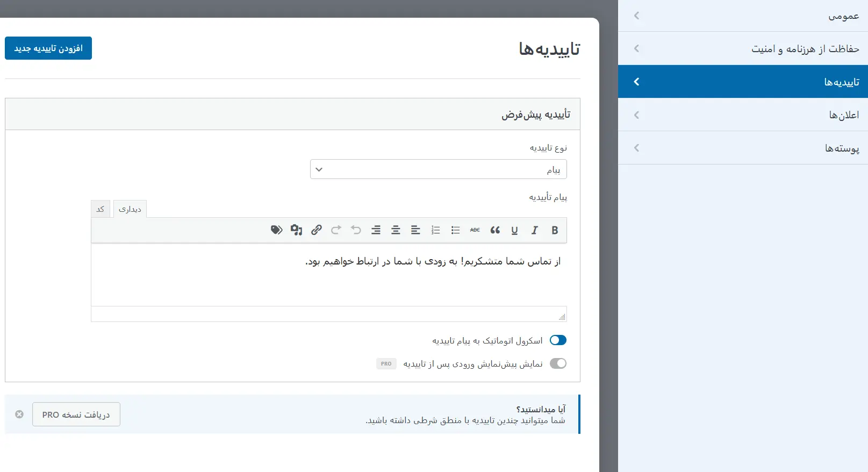The image size is (868, 472).
Task: Open the اعلان‌ها settings section
Action: (743, 115)
